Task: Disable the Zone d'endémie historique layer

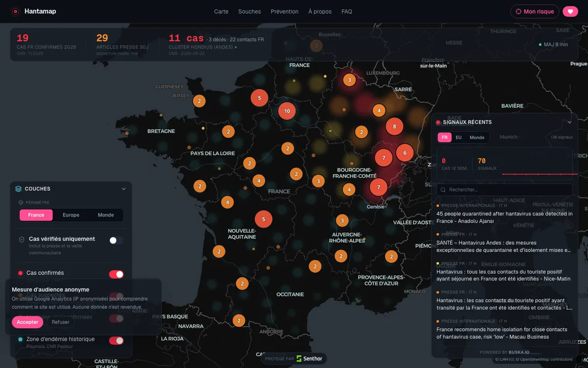Action: (116, 341)
